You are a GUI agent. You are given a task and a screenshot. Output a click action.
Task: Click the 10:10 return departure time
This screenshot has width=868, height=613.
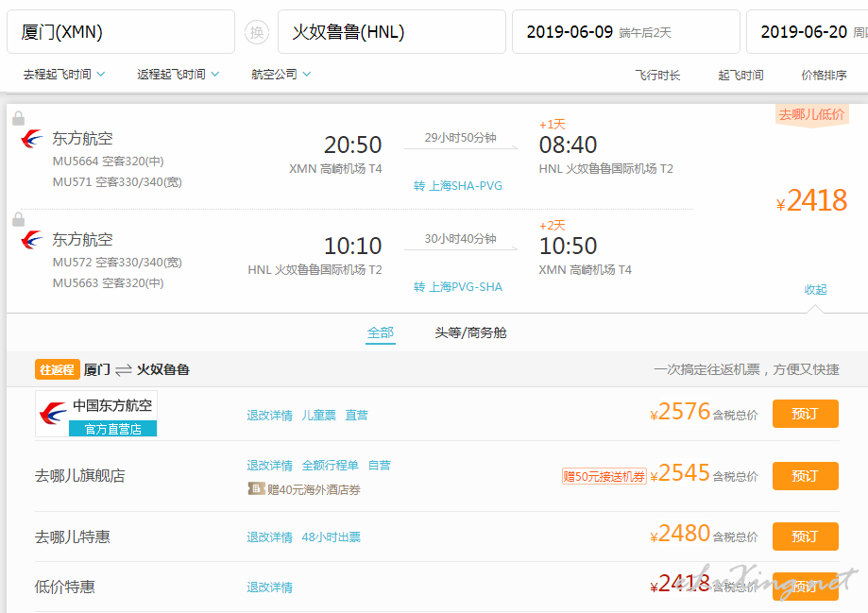352,246
